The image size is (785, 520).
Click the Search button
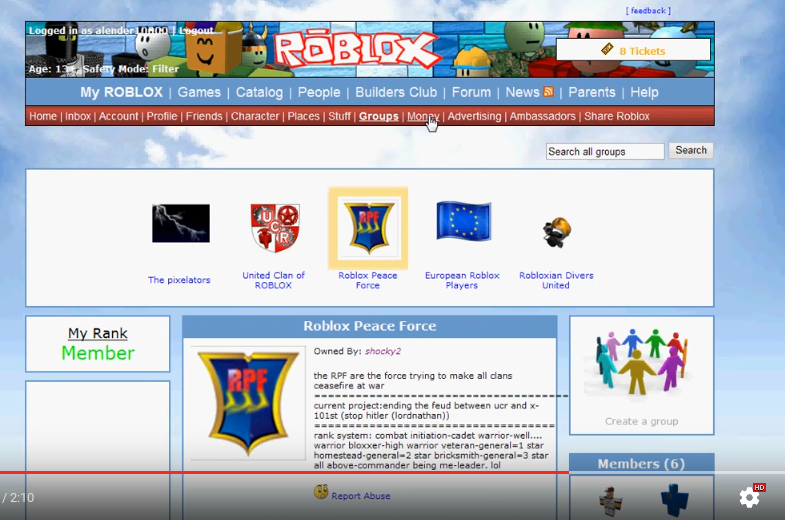coord(691,150)
